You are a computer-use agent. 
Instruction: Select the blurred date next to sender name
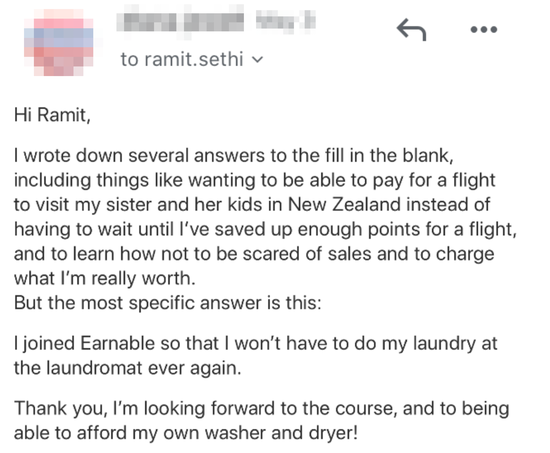click(285, 20)
